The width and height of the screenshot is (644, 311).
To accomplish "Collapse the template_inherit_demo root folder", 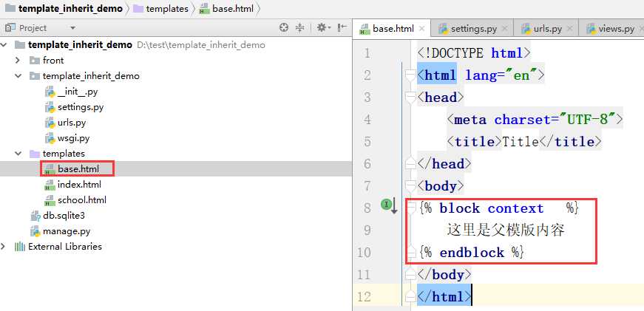I will pyautogui.click(x=4, y=45).
